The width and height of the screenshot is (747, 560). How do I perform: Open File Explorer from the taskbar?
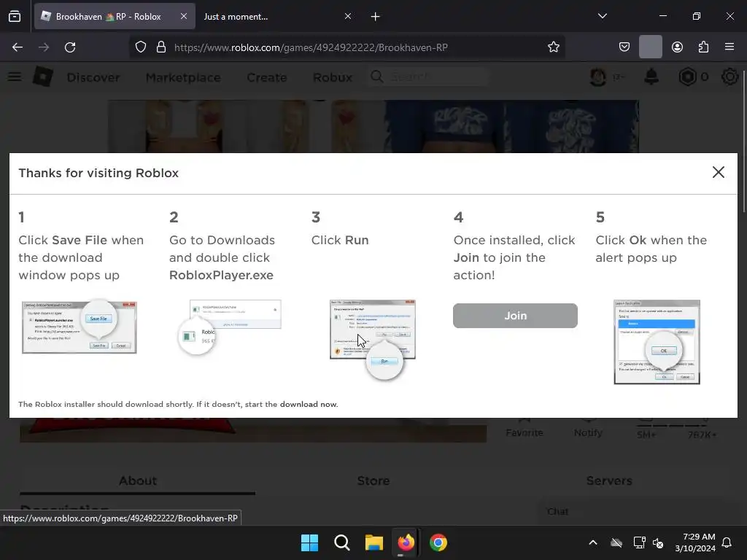(x=374, y=542)
